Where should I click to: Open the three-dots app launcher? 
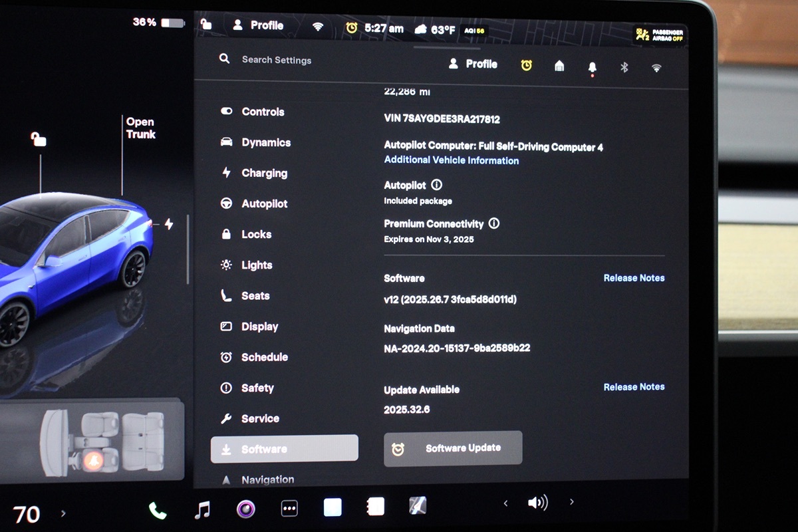[289, 509]
